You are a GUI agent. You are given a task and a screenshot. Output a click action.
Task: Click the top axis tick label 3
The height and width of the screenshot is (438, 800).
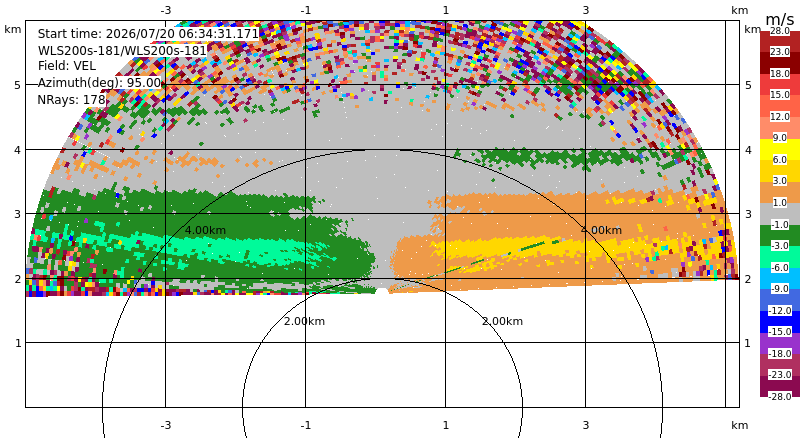coord(586,10)
